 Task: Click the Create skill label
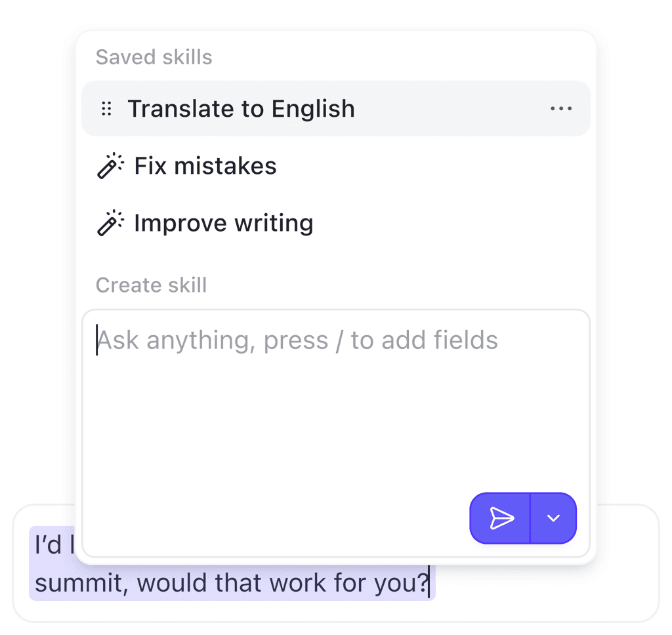[151, 285]
